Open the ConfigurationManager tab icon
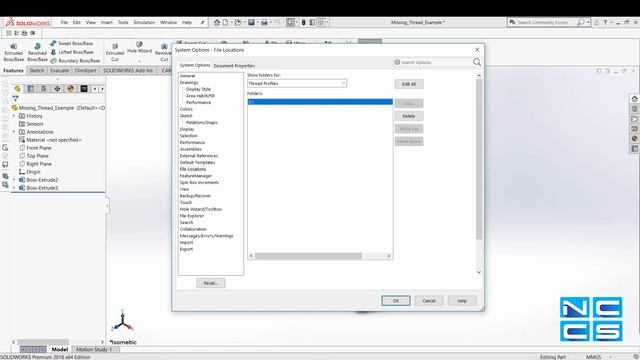 [44, 89]
